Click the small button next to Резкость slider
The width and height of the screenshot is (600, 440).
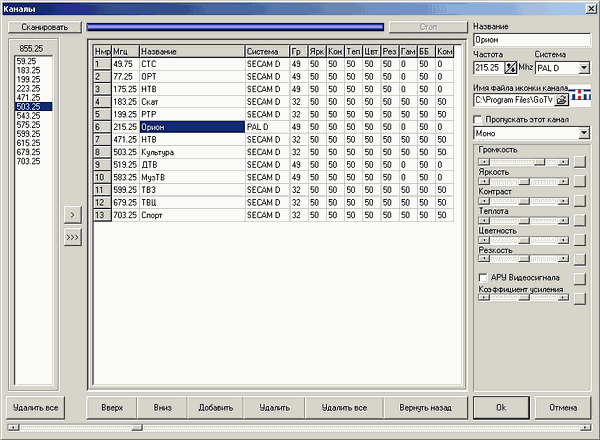[580, 259]
